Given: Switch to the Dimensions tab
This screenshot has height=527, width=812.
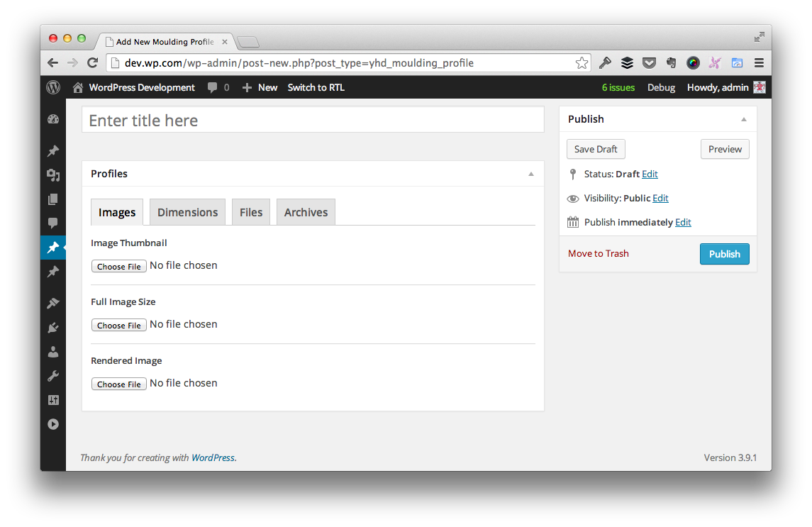Looking at the screenshot, I should tap(187, 212).
